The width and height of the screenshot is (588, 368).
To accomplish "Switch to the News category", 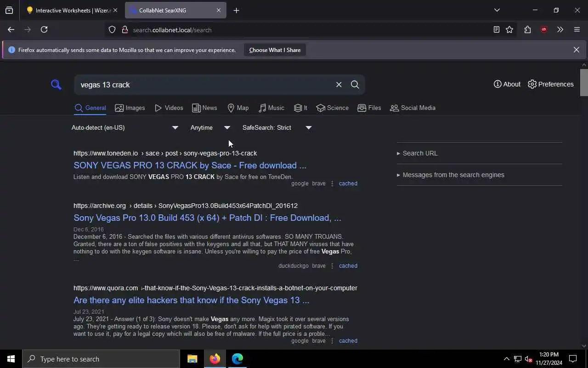I will click(204, 108).
